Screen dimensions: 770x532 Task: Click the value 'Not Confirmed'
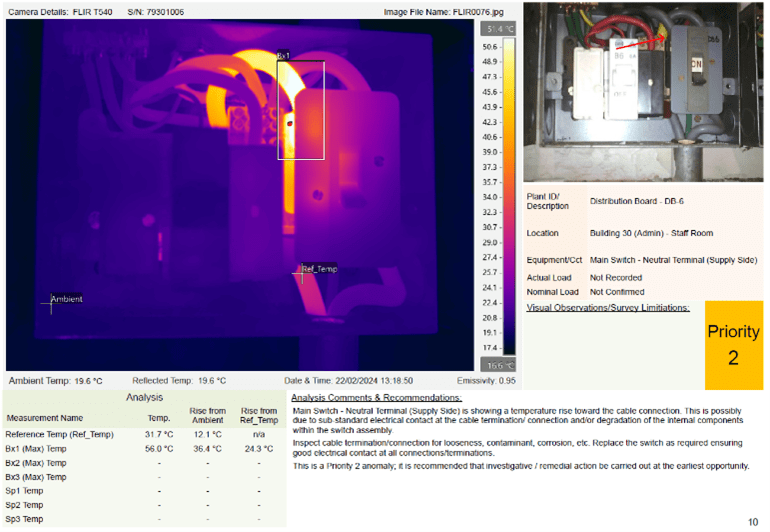[x=617, y=292]
